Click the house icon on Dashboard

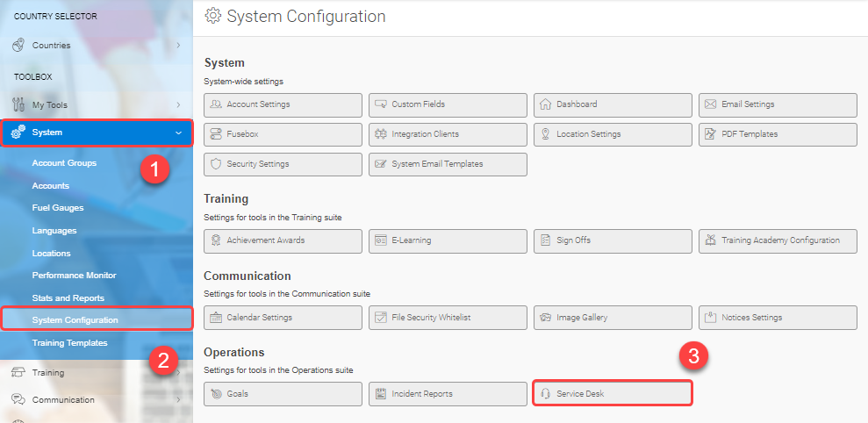pyautogui.click(x=546, y=104)
